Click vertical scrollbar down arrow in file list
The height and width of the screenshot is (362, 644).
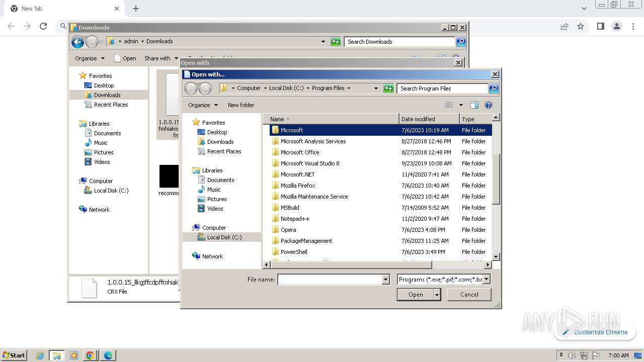click(496, 256)
